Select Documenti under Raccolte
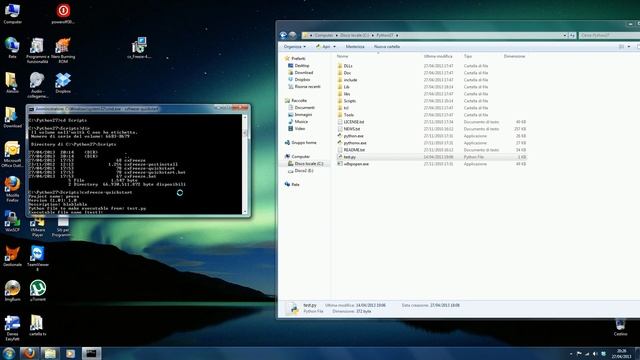The height and width of the screenshot is (360, 640). tap(304, 107)
